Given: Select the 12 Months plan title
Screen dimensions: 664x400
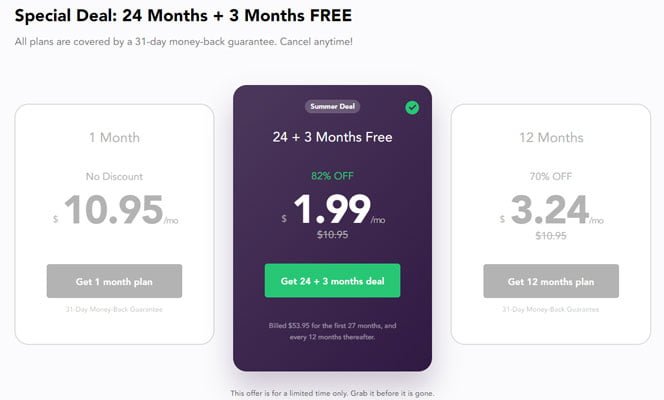Looking at the screenshot, I should (551, 138).
